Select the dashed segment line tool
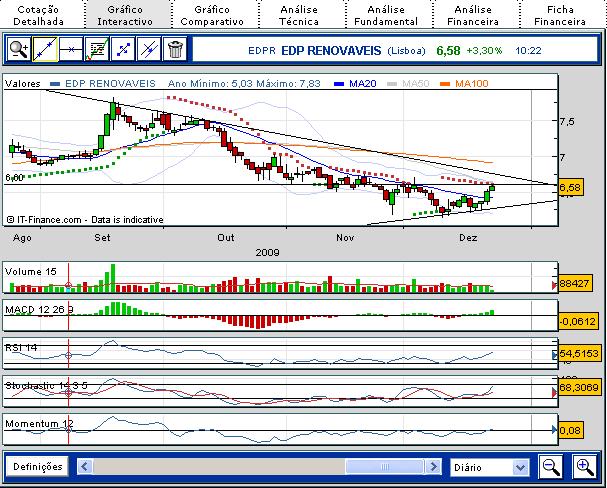This screenshot has height=488, width=607. click(122, 48)
